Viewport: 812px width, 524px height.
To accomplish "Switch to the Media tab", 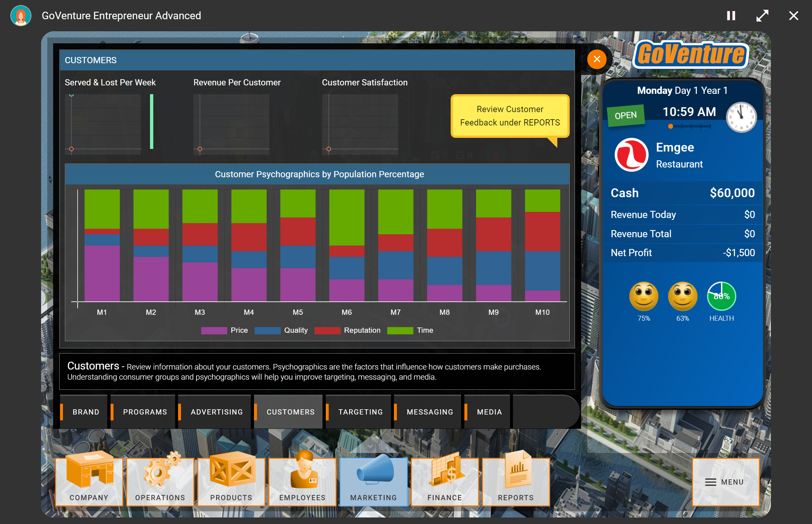I will (489, 411).
